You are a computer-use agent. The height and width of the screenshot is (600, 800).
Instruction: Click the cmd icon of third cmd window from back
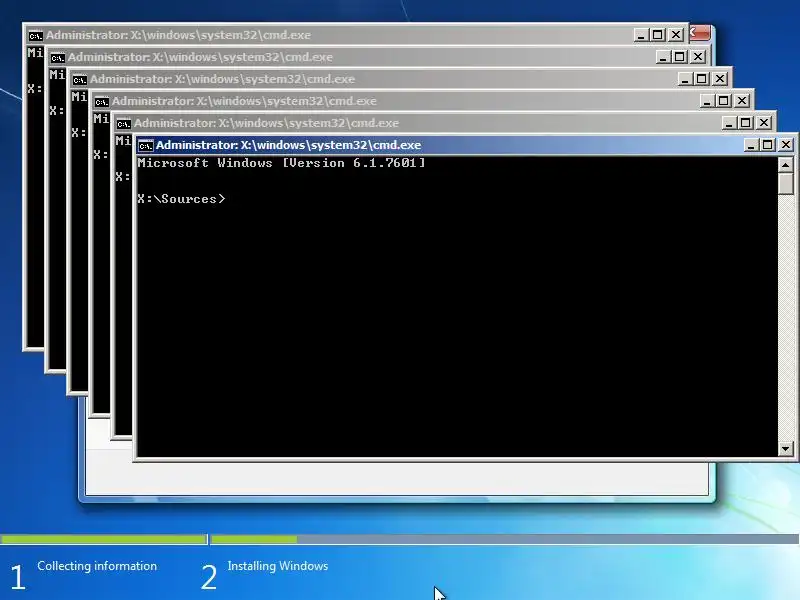(x=79, y=80)
